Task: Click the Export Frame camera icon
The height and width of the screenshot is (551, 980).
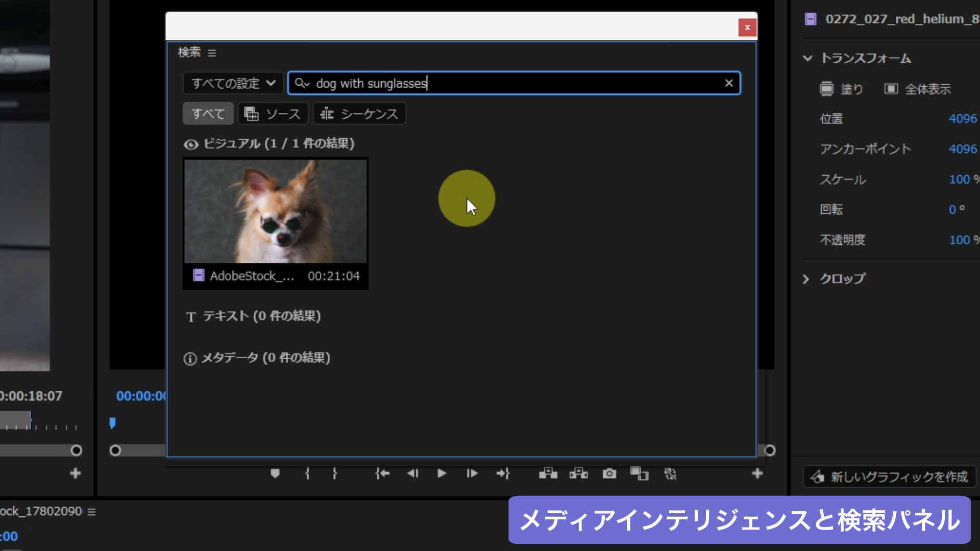Action: tap(609, 473)
